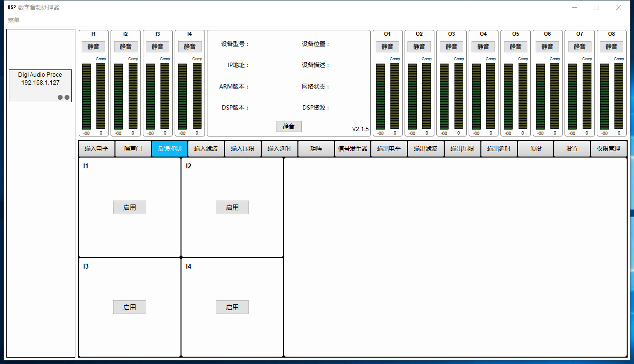This screenshot has width=634, height=364.
Task: Open the 噪声门 tab
Action: point(133,149)
